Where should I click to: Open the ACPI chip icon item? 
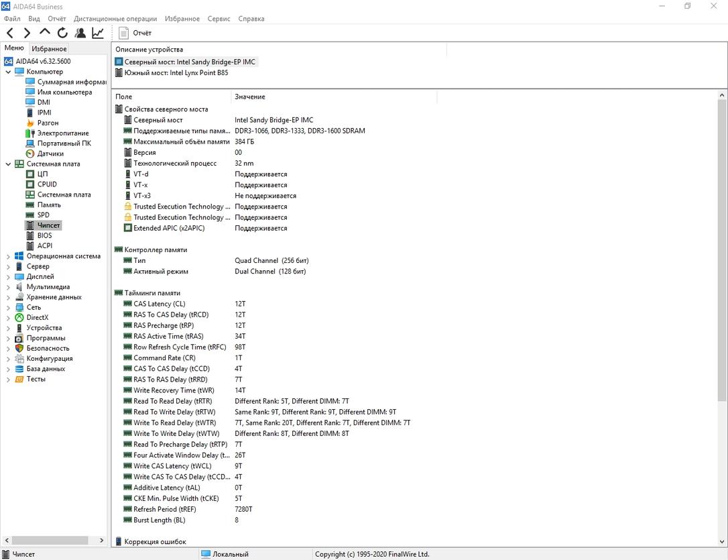click(x=30, y=245)
